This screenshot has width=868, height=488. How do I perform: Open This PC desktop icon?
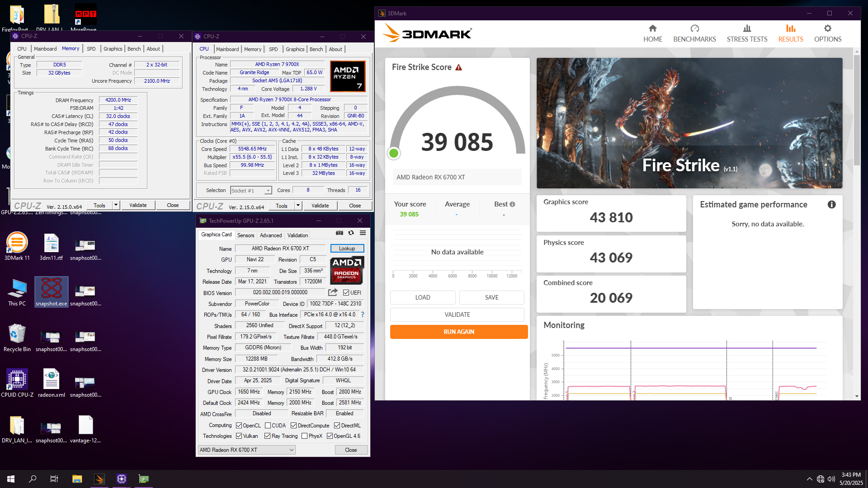(17, 292)
